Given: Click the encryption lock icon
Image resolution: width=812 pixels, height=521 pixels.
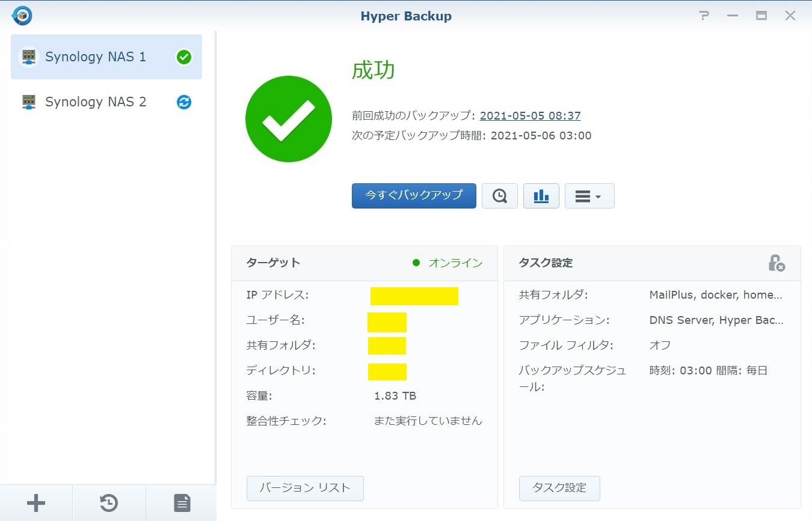Looking at the screenshot, I should [x=777, y=263].
